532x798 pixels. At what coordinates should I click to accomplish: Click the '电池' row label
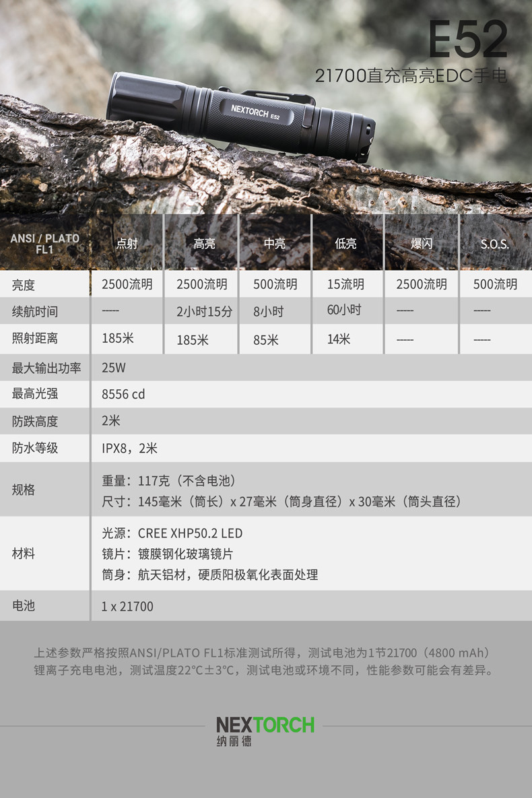[x=24, y=605]
